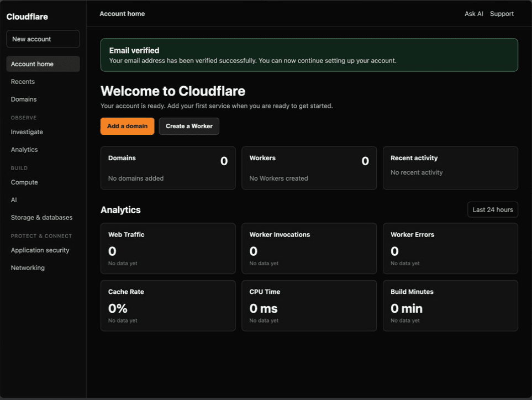Open Application security in sidebar
Viewport: 532px width, 400px height.
pos(40,250)
